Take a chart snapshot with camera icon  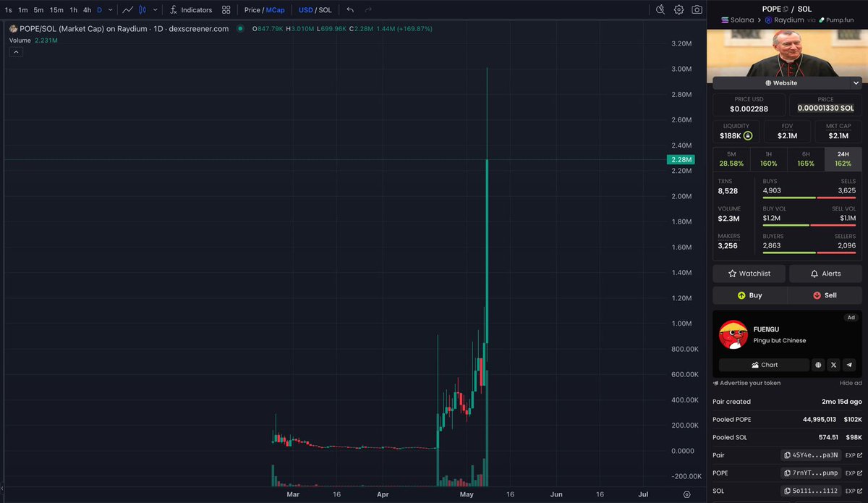[x=697, y=10]
